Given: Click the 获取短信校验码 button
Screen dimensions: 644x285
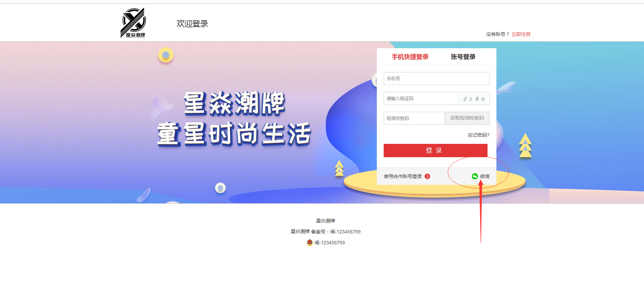Looking at the screenshot, I should (467, 118).
